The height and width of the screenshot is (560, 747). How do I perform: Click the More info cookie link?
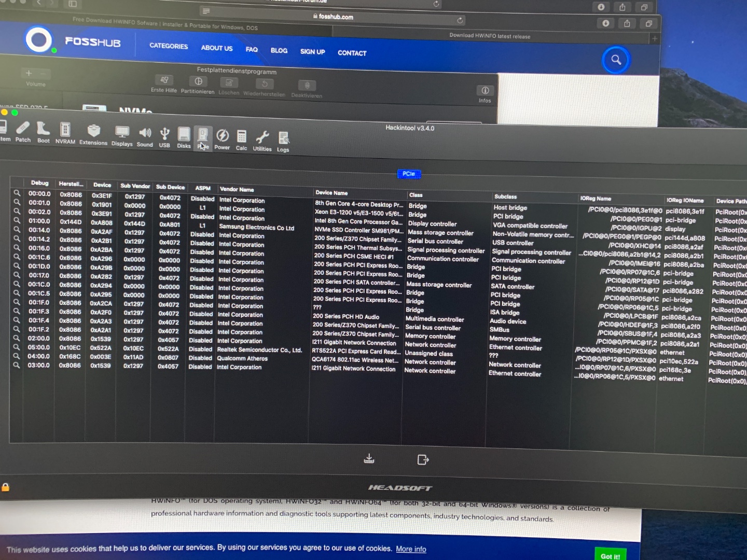(x=411, y=549)
